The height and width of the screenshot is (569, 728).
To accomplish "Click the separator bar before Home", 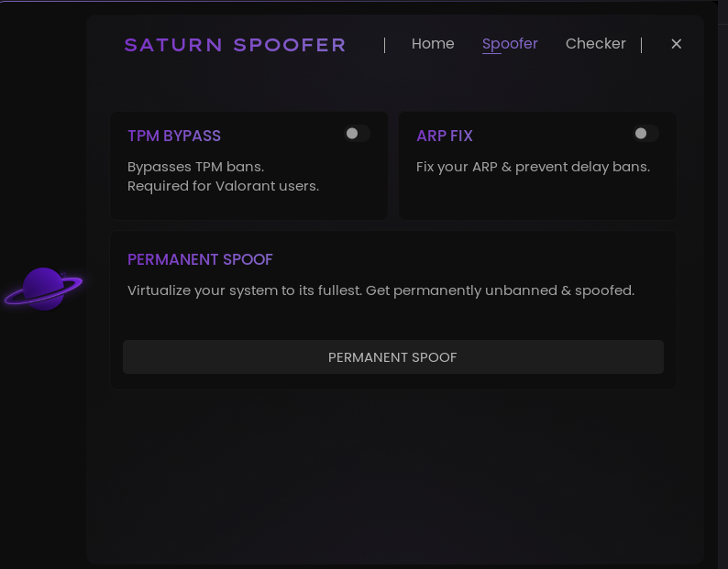I will tap(384, 45).
